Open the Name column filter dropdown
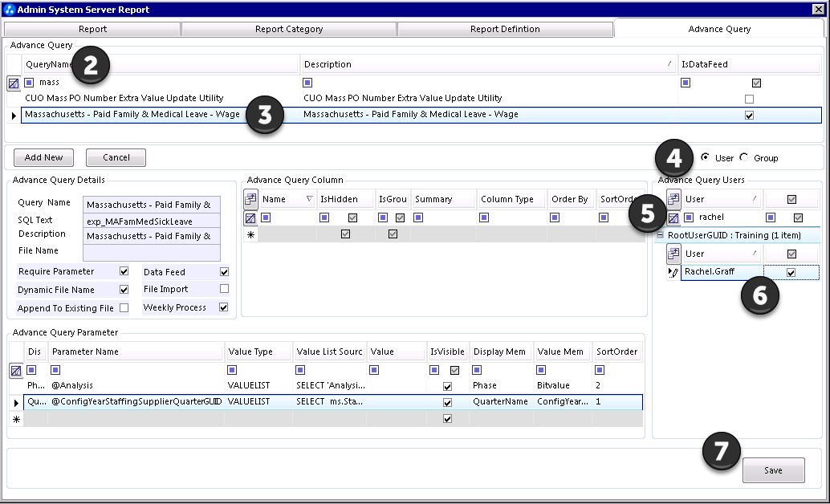Image resolution: width=830 pixels, height=504 pixels. (310, 199)
